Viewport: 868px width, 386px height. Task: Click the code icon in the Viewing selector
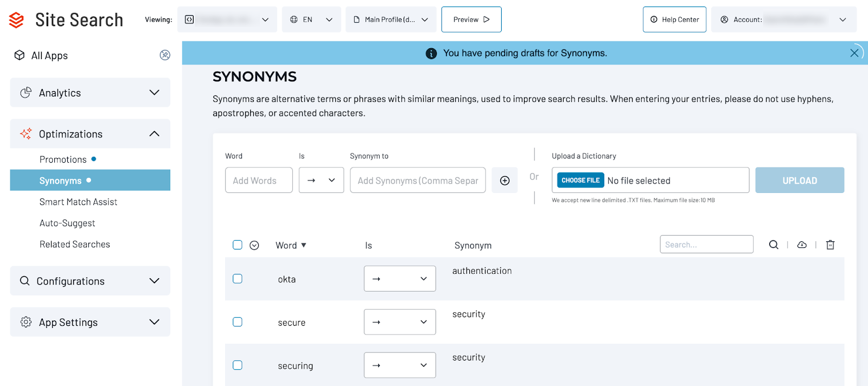(189, 20)
